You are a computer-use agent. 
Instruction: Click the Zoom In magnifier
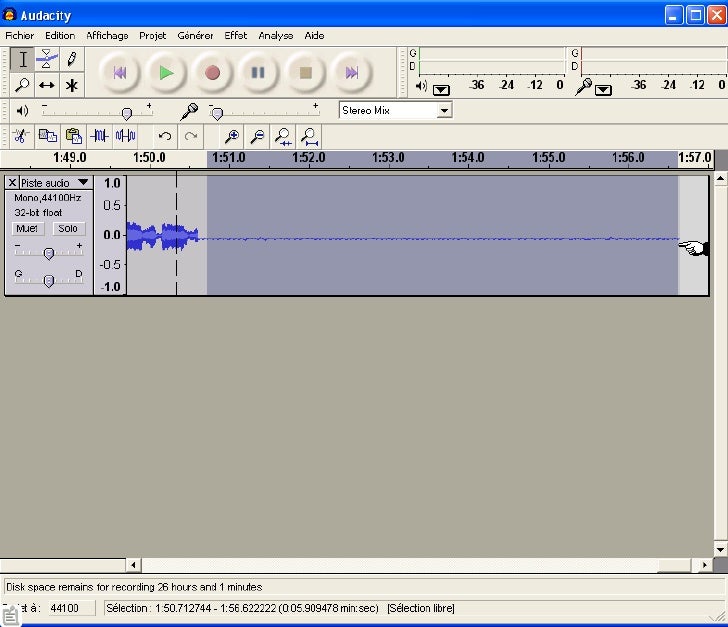[x=232, y=136]
